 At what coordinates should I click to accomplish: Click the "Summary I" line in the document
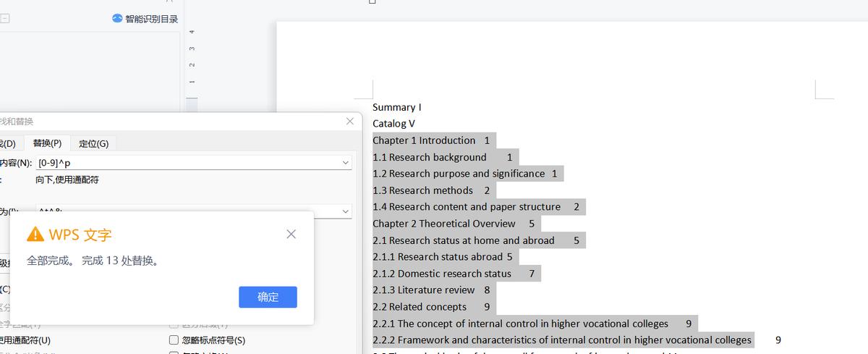396,107
